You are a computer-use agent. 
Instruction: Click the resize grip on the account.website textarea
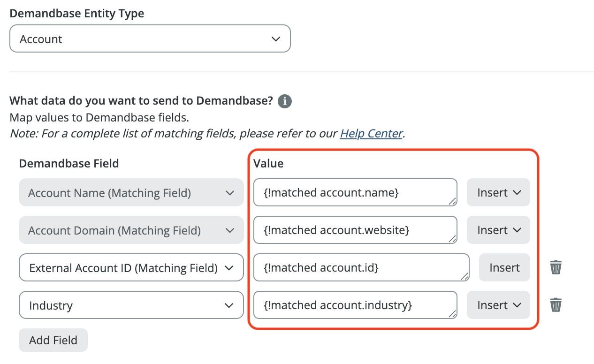tap(452, 239)
